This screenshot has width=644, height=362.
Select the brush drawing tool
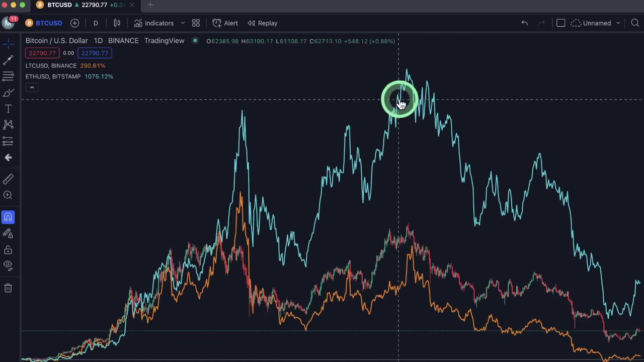coord(8,93)
